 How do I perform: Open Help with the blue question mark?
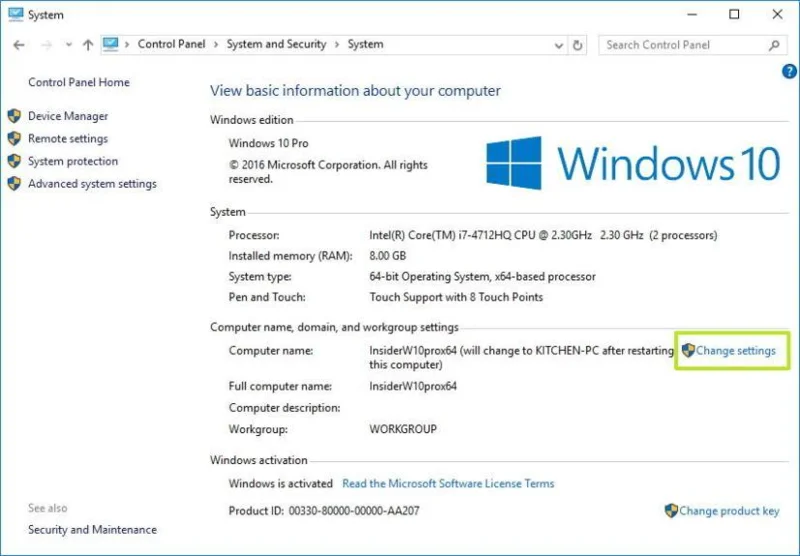(x=789, y=71)
